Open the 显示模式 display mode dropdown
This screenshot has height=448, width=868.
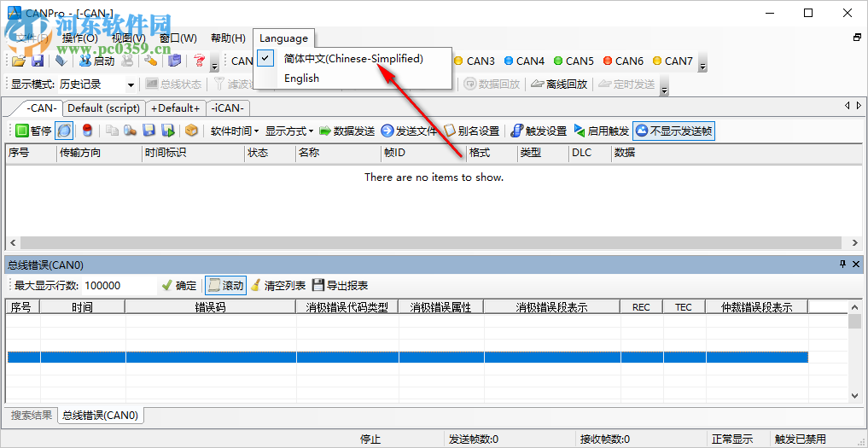(131, 84)
